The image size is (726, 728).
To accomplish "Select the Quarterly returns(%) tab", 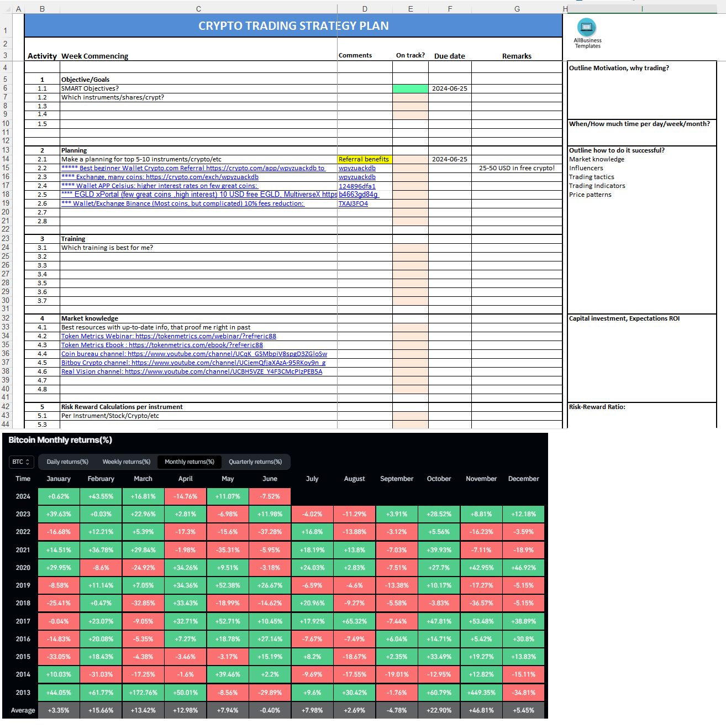I will coord(256,462).
